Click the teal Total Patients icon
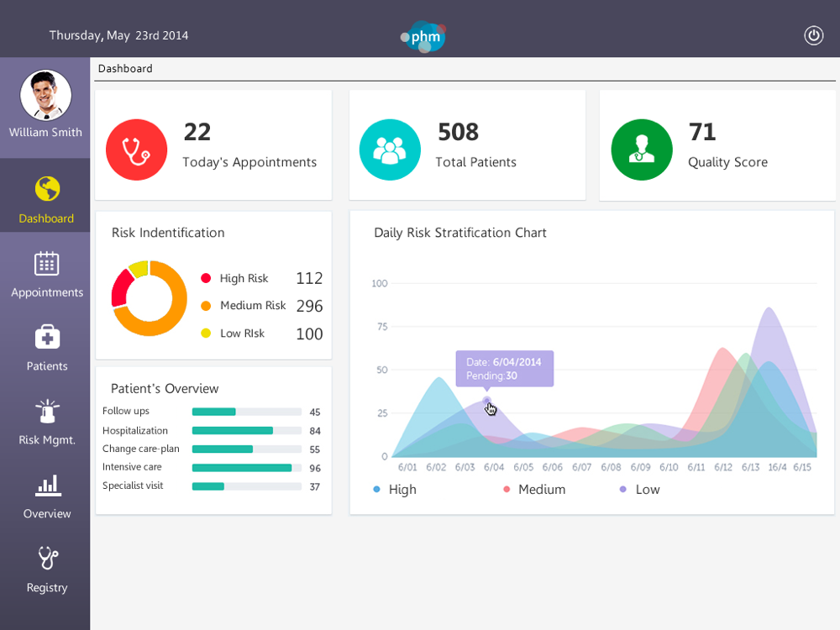Image resolution: width=840 pixels, height=630 pixels. [390, 150]
